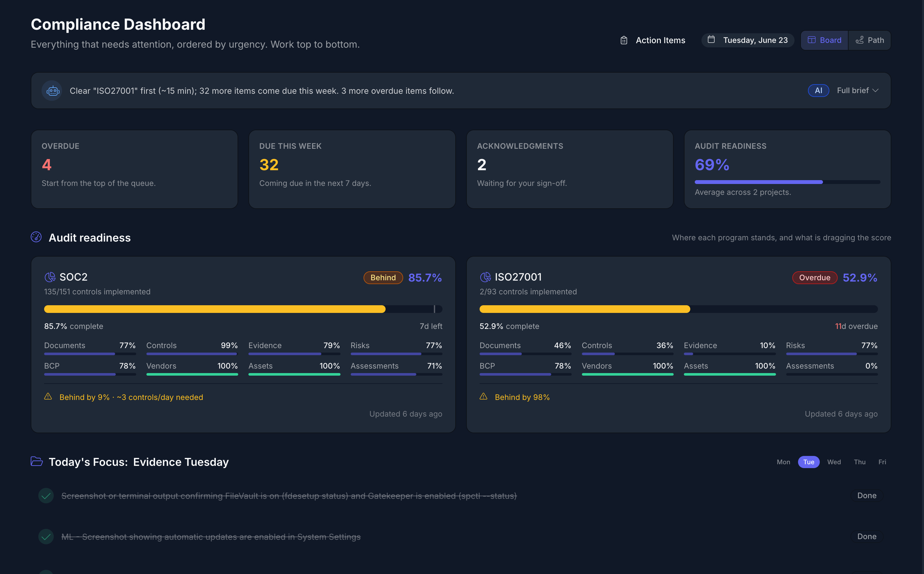Open the Due This Week 32 card
Viewport: 924px width, 574px height.
point(352,169)
